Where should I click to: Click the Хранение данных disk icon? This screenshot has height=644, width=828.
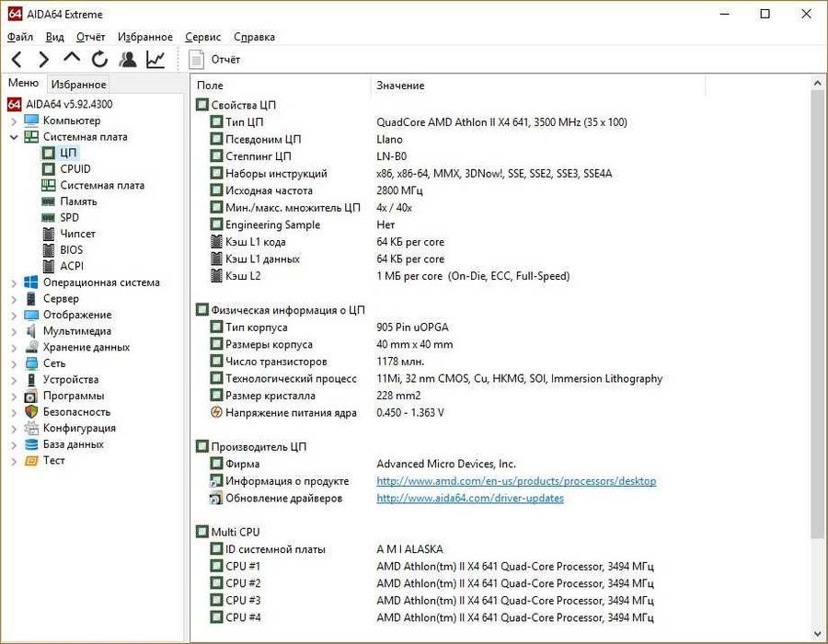point(31,348)
